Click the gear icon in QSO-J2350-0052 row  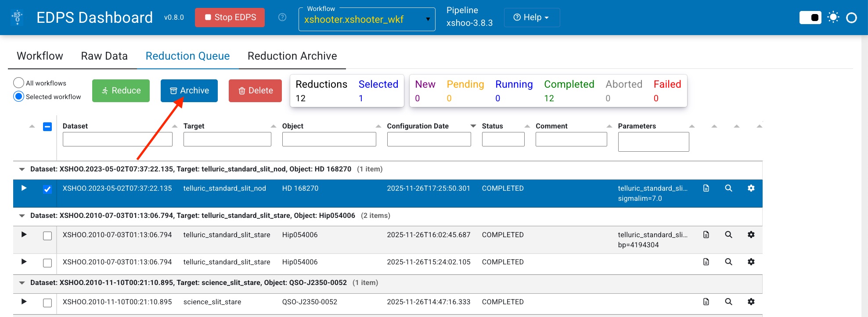(751, 302)
